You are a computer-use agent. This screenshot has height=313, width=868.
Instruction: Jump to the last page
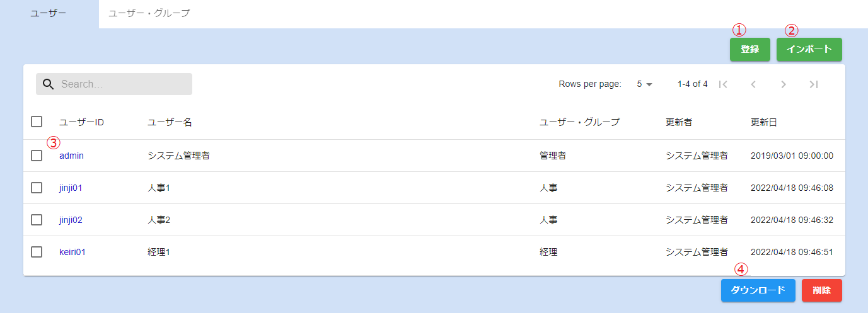coord(814,84)
